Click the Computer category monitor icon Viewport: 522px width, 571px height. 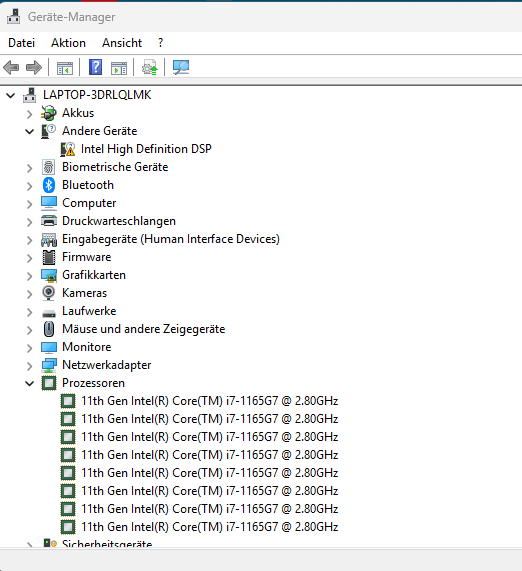click(x=48, y=203)
